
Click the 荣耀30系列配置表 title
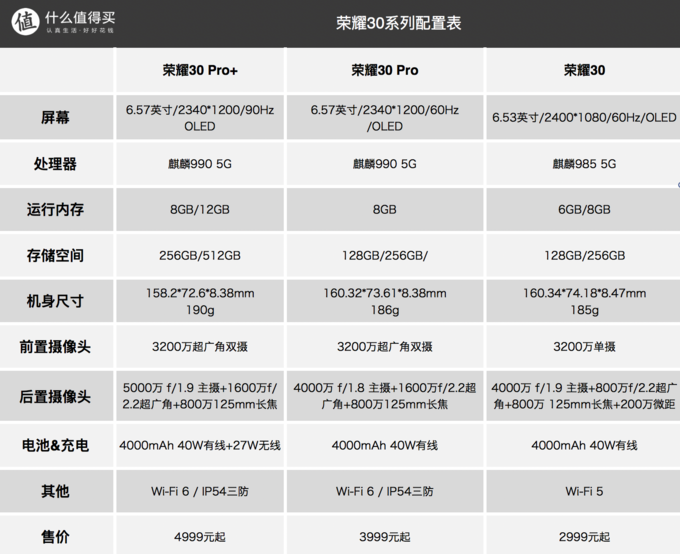[399, 23]
